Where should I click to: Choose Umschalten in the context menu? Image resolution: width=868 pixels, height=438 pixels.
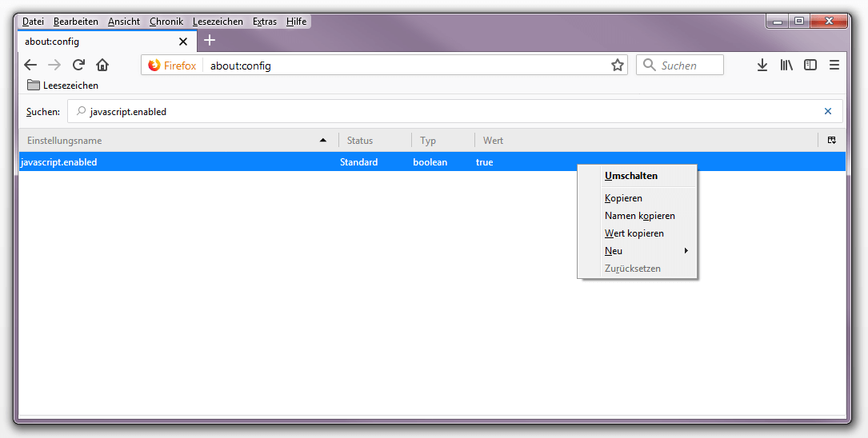click(637, 176)
